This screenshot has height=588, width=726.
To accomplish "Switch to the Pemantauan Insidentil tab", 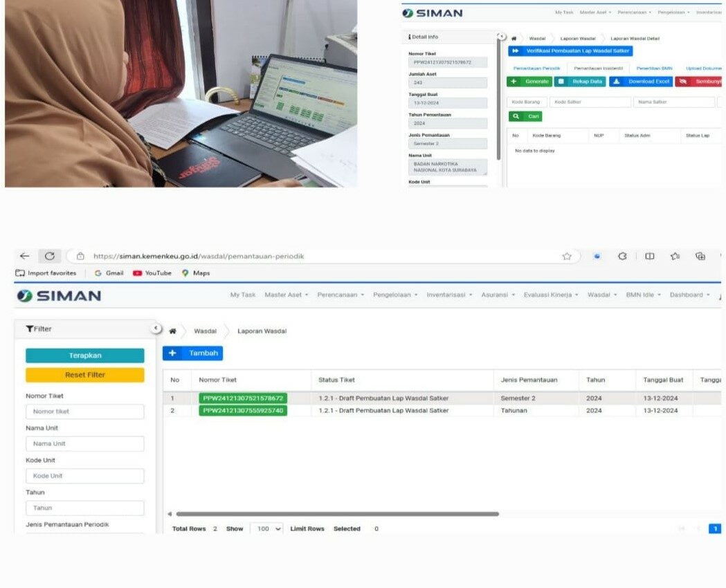I will [598, 68].
